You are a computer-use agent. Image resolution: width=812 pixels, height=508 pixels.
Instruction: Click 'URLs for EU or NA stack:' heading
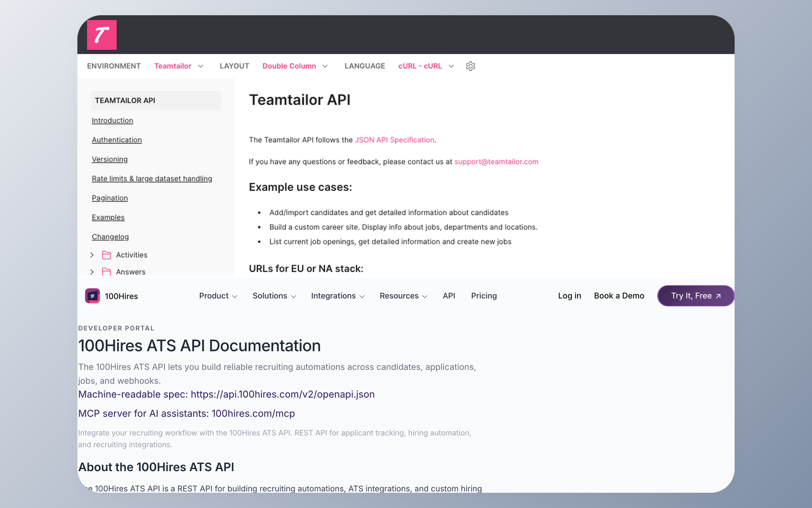[306, 269]
